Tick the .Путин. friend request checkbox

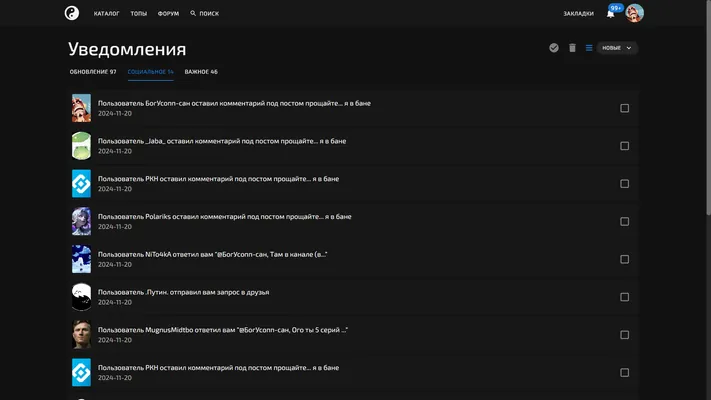coord(624,297)
